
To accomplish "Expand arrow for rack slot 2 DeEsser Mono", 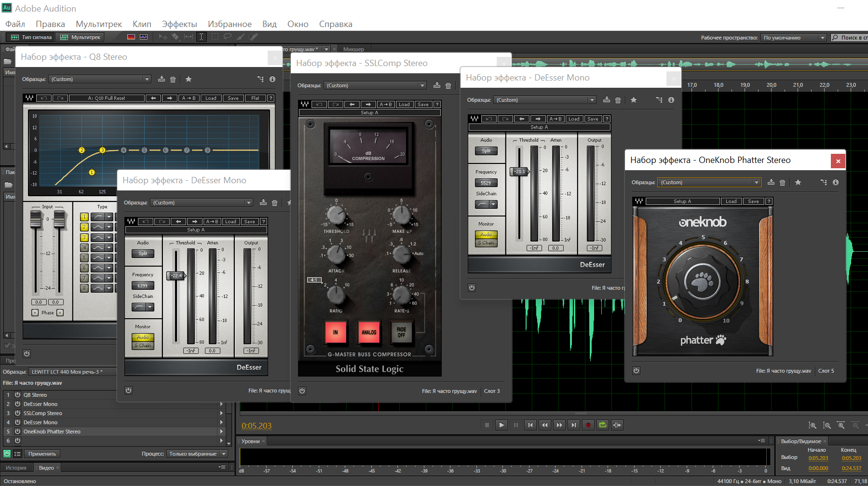I will pos(221,404).
